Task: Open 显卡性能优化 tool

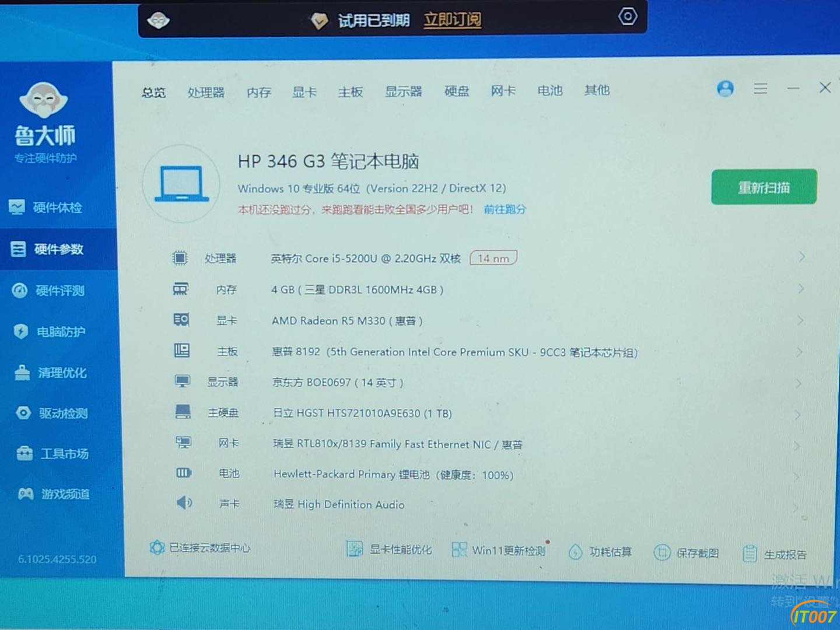Action: pyautogui.click(x=388, y=549)
